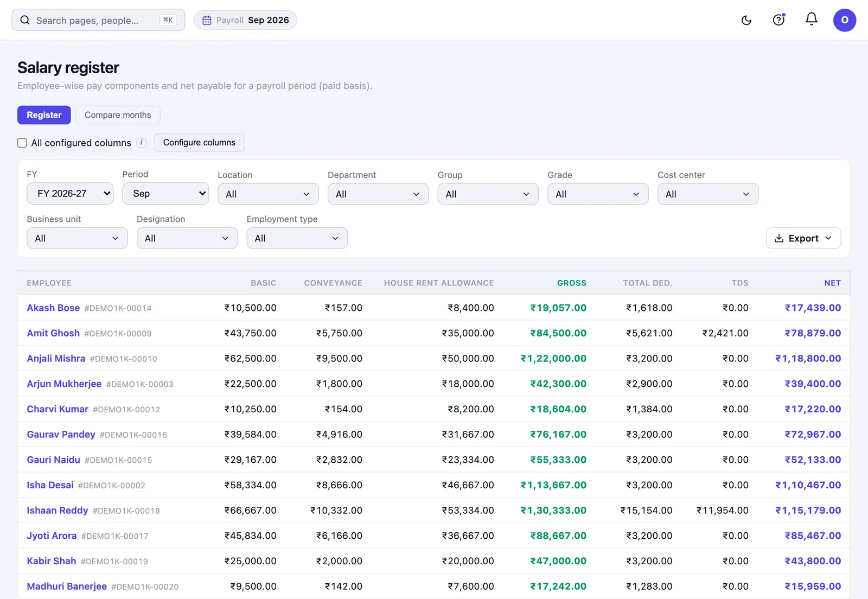The image size is (868, 599).
Task: Open Charvi Kumar employee link
Action: 58,409
